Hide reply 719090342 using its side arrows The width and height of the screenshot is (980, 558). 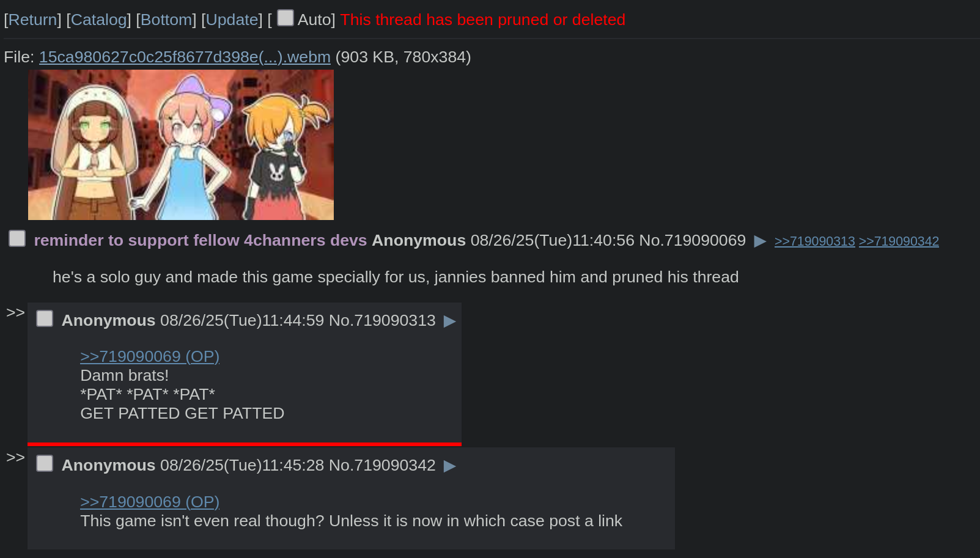point(15,457)
